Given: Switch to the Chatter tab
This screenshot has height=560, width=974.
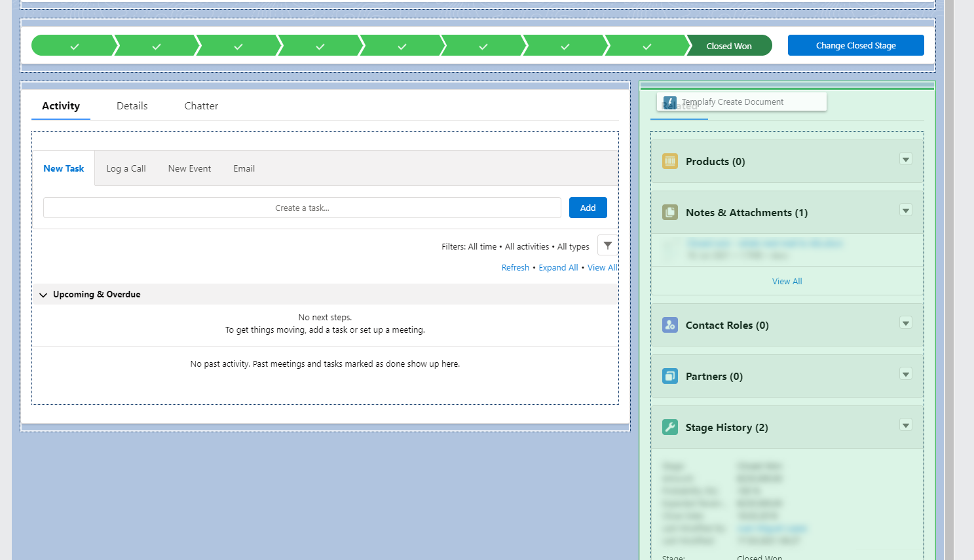Looking at the screenshot, I should pos(201,106).
